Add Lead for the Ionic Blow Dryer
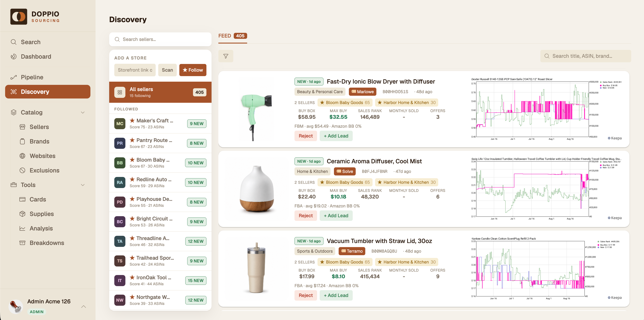 point(336,136)
